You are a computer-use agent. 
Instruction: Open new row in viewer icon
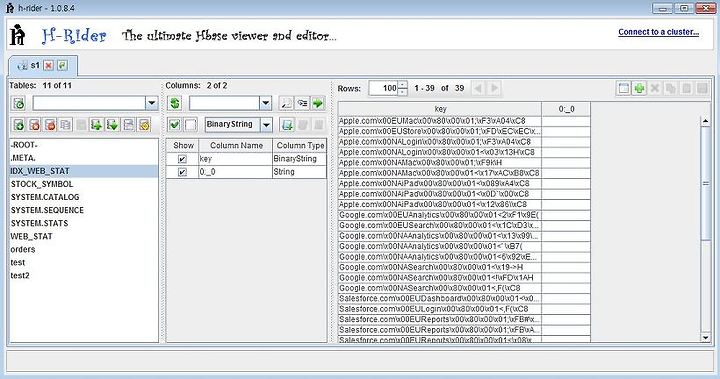pos(624,88)
